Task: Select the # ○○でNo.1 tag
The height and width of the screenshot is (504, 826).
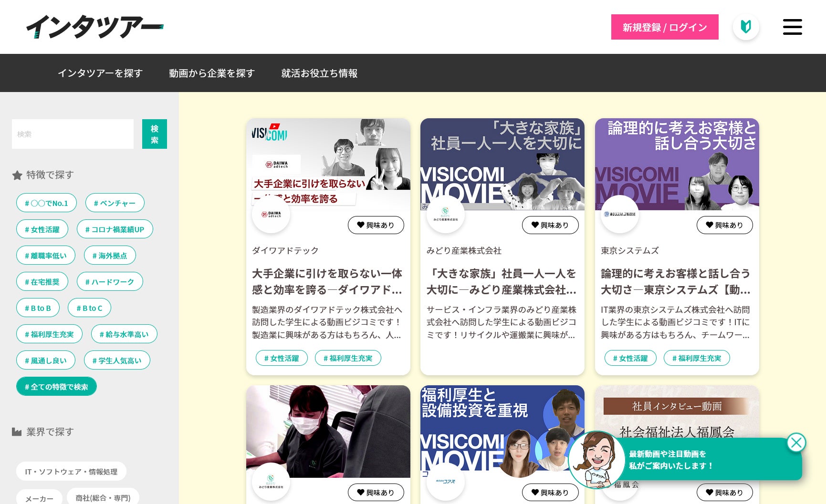Action: point(46,203)
